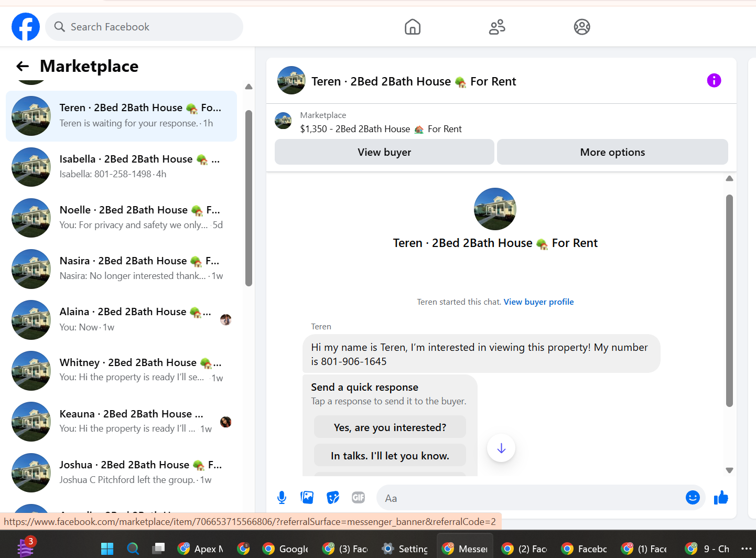
Task: Open Alaina conversation in the list
Action: tap(121, 319)
